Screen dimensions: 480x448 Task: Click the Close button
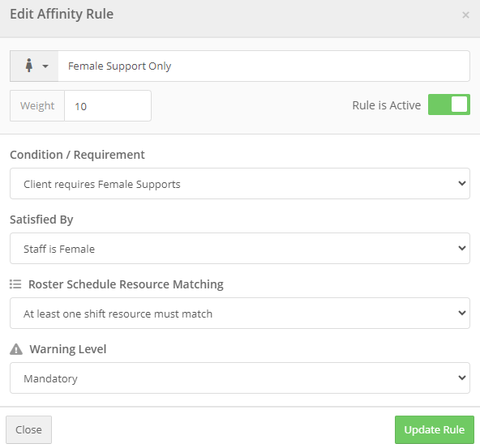click(x=28, y=429)
